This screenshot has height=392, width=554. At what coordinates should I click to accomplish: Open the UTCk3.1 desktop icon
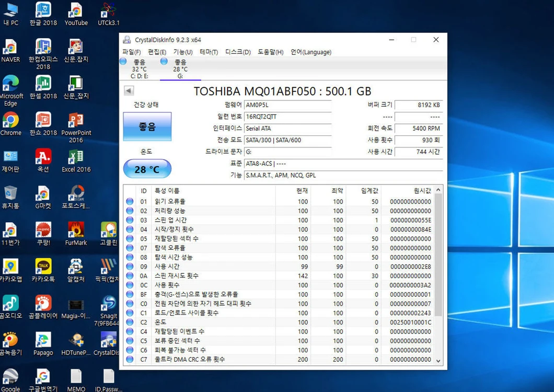coord(109,14)
